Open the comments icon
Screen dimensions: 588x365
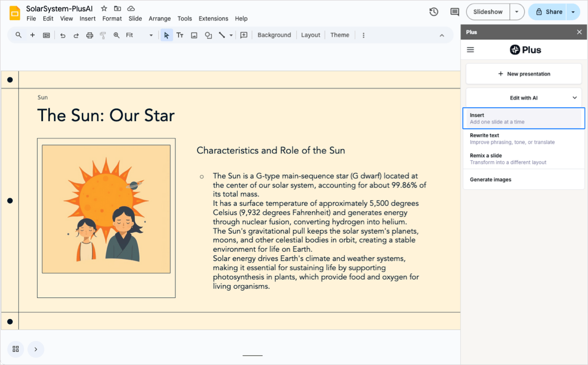pos(455,12)
